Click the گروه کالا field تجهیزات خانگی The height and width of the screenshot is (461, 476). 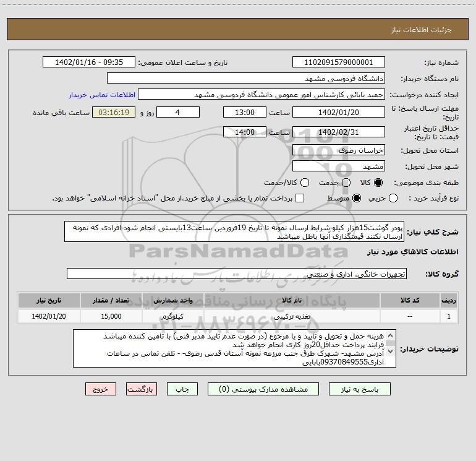(237, 274)
